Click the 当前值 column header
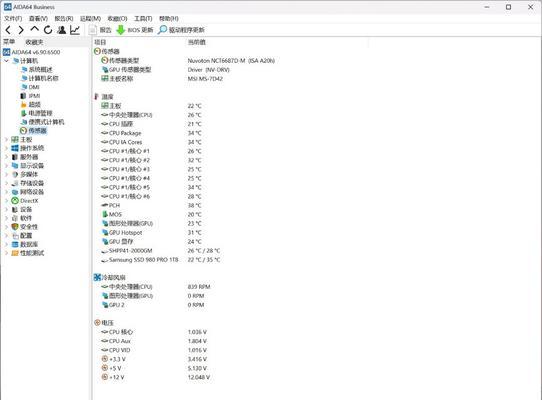Viewport: 542px width, 400px height. [197, 42]
